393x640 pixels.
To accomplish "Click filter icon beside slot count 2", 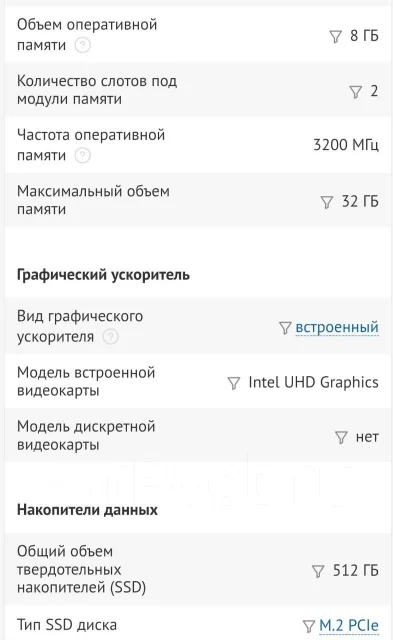I will coord(355,92).
